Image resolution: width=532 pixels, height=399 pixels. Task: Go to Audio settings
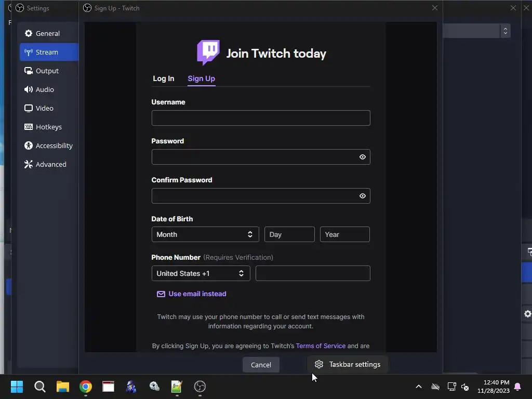[x=48, y=89]
